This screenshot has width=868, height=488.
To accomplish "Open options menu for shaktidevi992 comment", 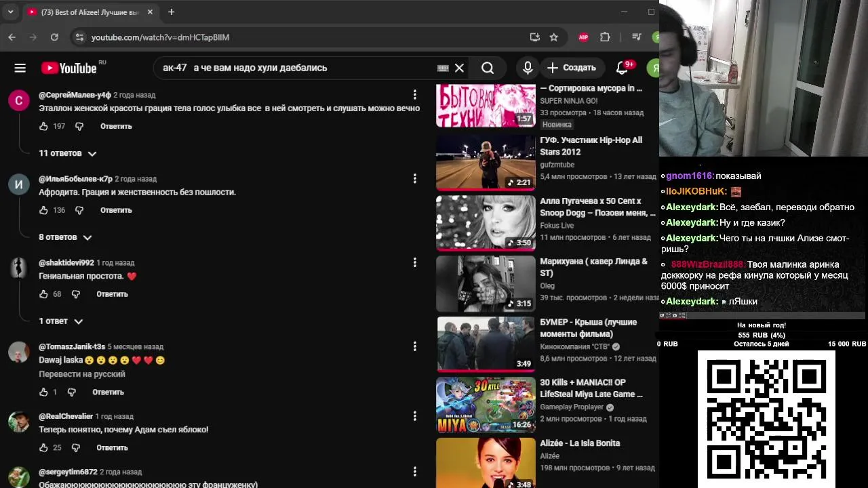I will pyautogui.click(x=415, y=262).
